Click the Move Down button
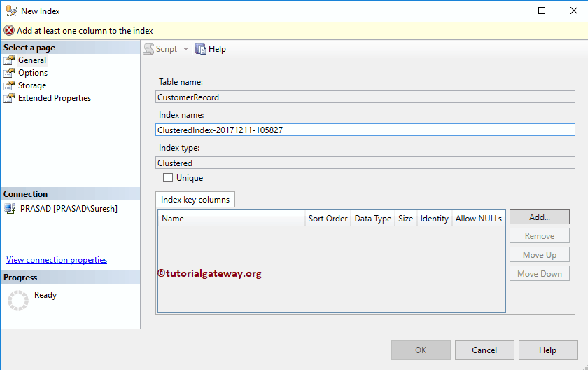Screen dimensions: 588x370 point(539,274)
